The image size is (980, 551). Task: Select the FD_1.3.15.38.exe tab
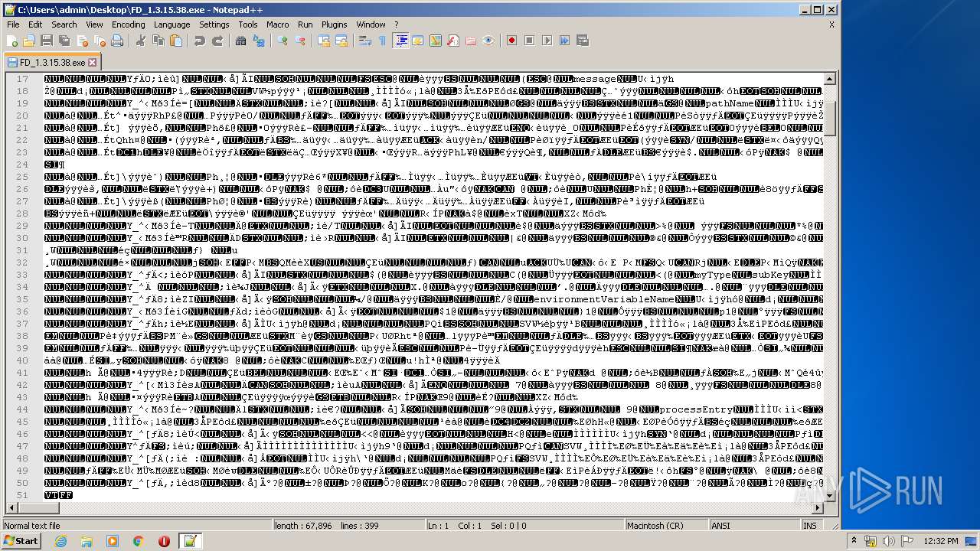tap(51, 63)
